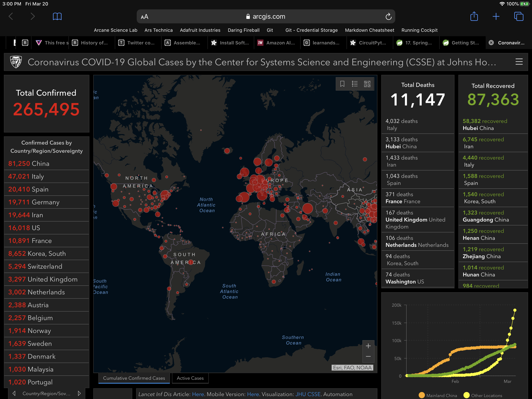
Task: Click the arcgis.com address bar
Action: pyautogui.click(x=266, y=17)
